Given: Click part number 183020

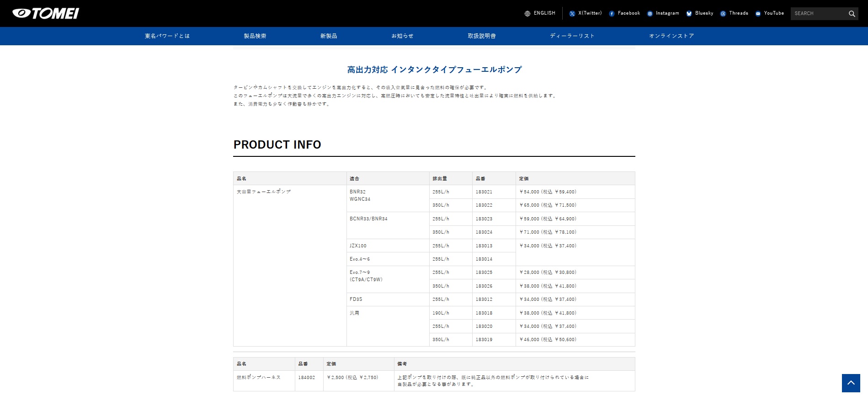Looking at the screenshot, I should [484, 326].
